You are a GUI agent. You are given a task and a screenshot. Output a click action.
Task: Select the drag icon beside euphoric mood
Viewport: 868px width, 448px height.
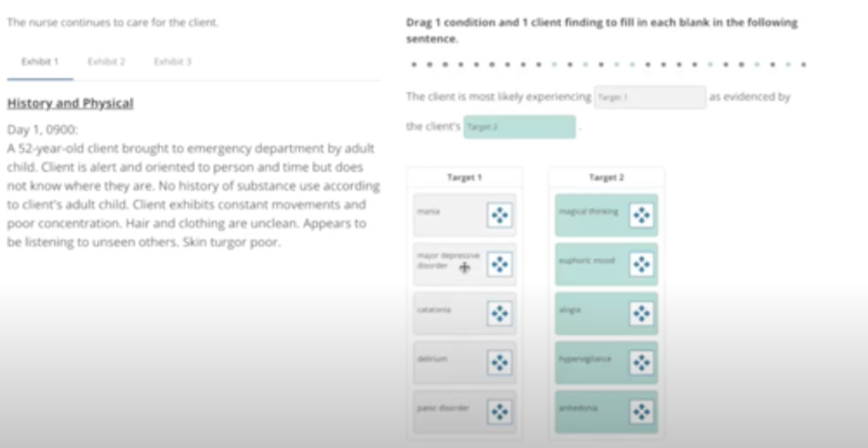[641, 265]
